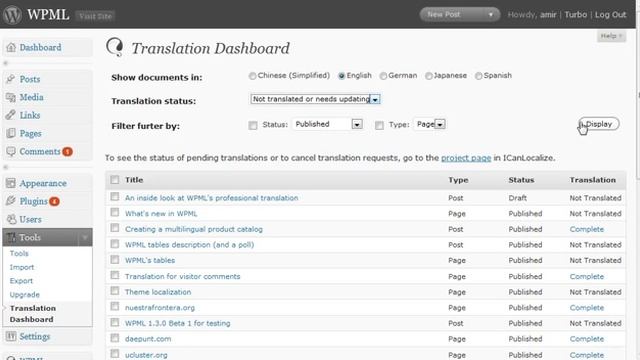
Task: Click the Comments count badge
Action: [x=67, y=152]
